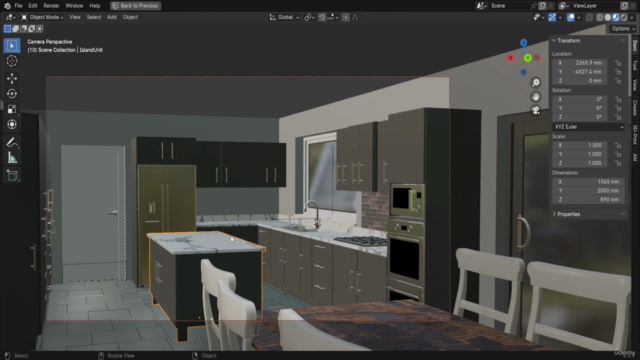
Task: Click the zoom magnifier viewport icon
Action: pyautogui.click(x=536, y=83)
